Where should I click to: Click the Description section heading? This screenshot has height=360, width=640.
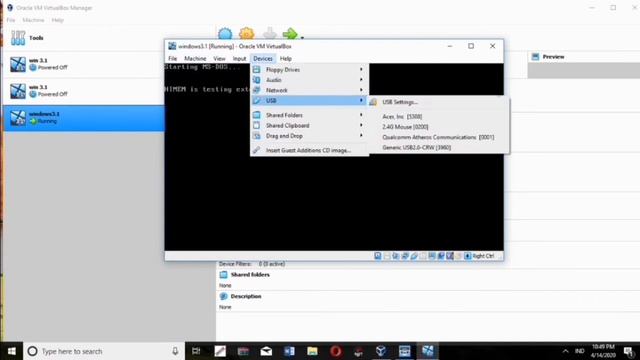pos(246,296)
